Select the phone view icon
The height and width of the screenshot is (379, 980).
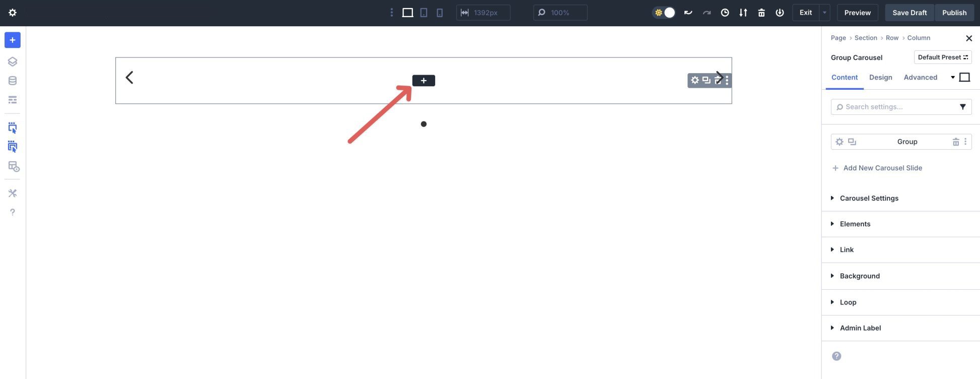point(440,13)
